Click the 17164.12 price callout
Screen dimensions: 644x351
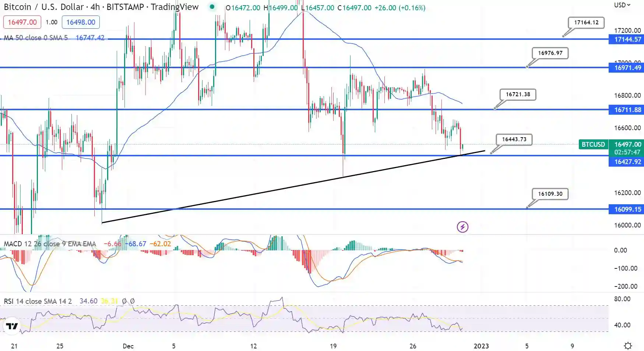pyautogui.click(x=586, y=22)
